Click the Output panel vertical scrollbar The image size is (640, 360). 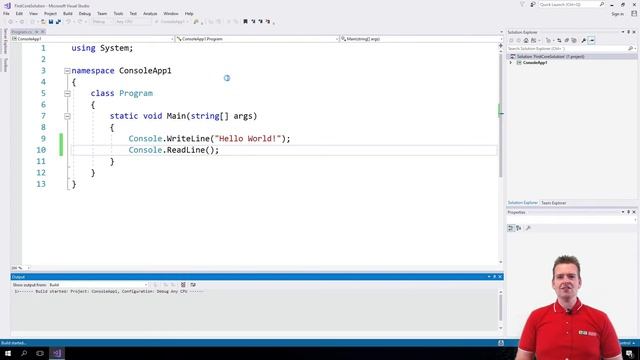point(501,307)
